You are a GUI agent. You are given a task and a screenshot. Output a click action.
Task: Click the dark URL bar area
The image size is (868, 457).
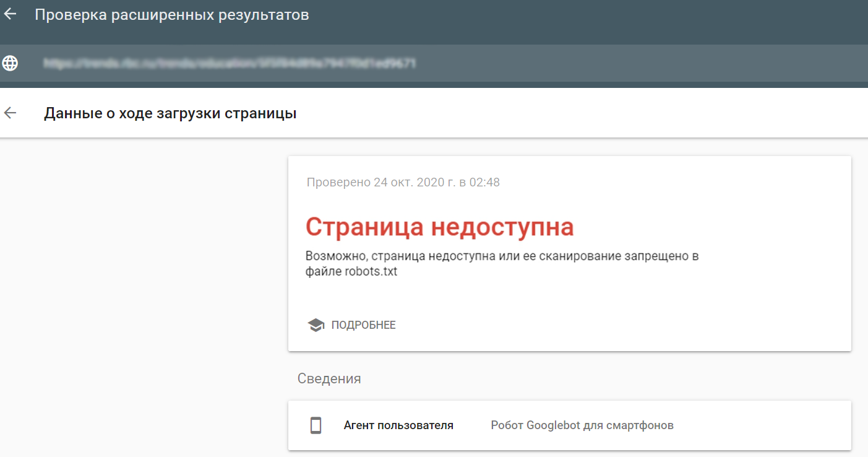point(433,63)
